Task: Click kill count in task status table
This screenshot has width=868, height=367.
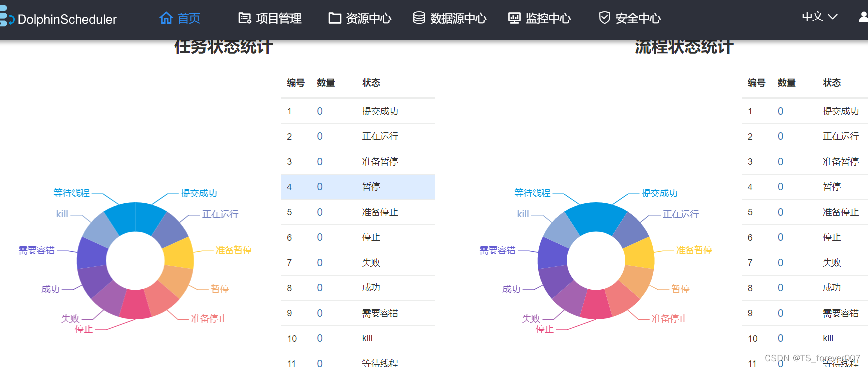Action: [320, 338]
